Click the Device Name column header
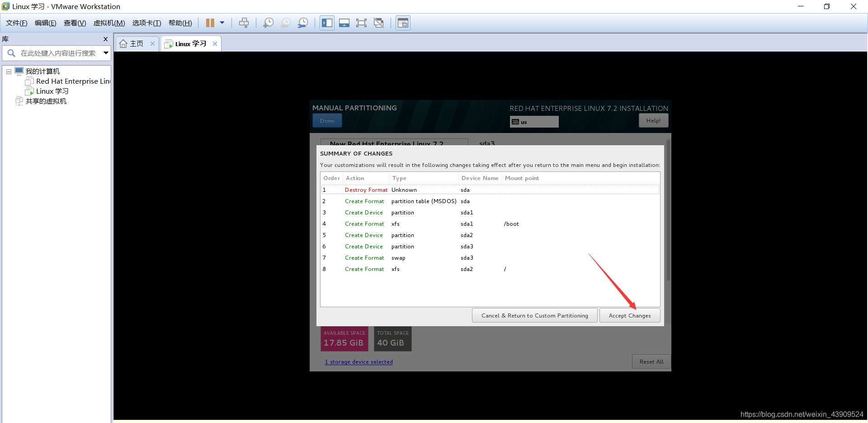This screenshot has height=423, width=868. pos(480,178)
